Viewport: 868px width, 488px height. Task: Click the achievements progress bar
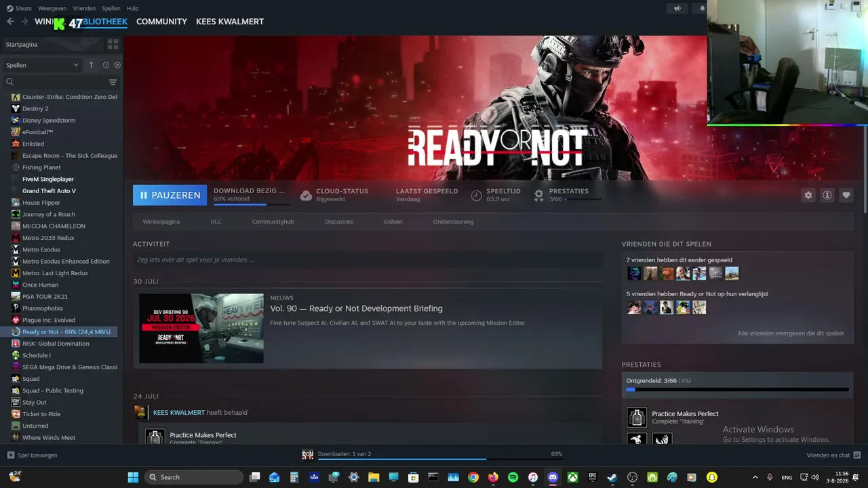tap(738, 390)
